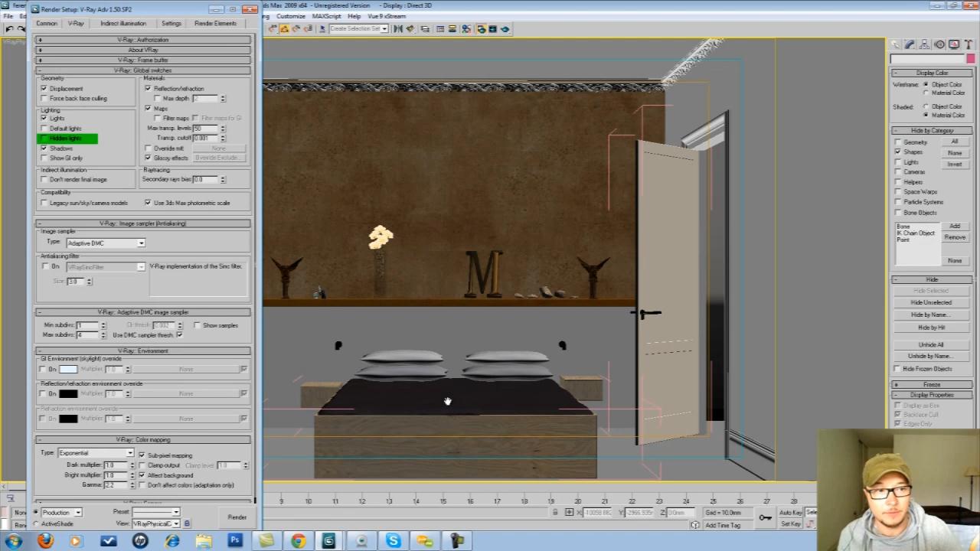Open the Utilities hammer panel tab
The image size is (980, 551).
(969, 45)
